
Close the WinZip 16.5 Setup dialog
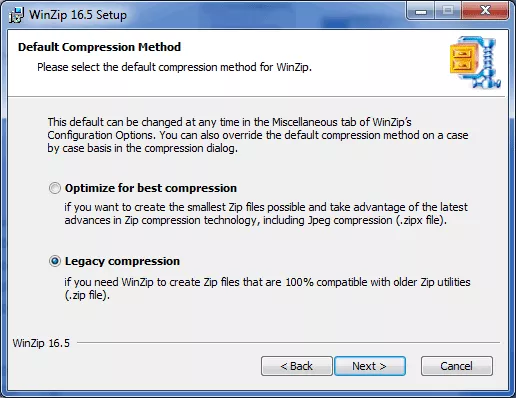click(485, 12)
